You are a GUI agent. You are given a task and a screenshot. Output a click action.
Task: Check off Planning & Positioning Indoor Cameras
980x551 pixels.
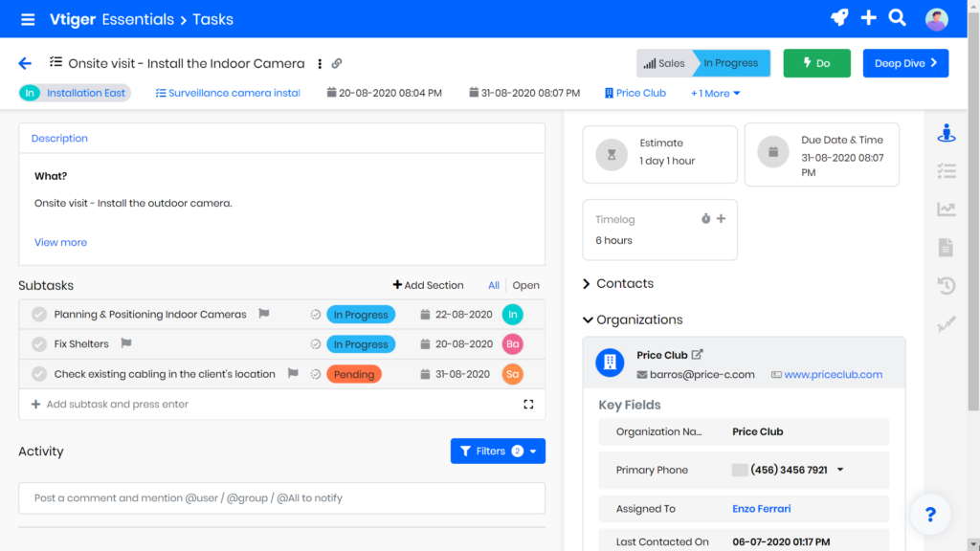38,314
